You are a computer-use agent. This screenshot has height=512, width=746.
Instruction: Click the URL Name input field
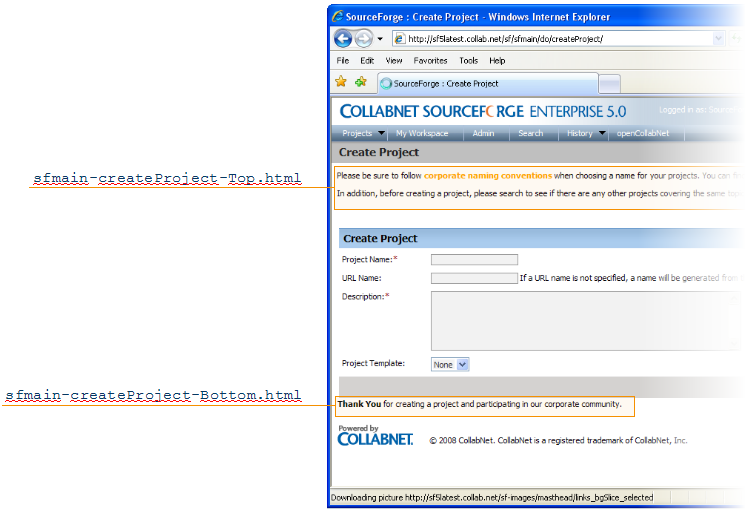pos(474,278)
